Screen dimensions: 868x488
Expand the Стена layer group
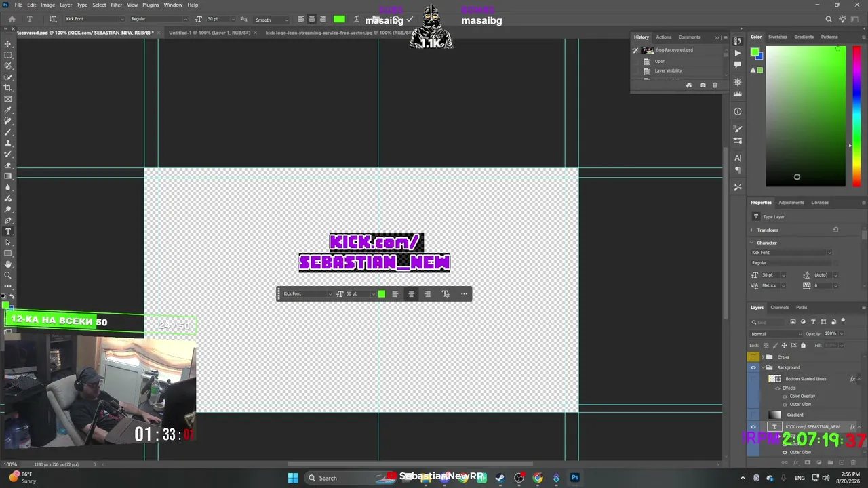[763, 357]
